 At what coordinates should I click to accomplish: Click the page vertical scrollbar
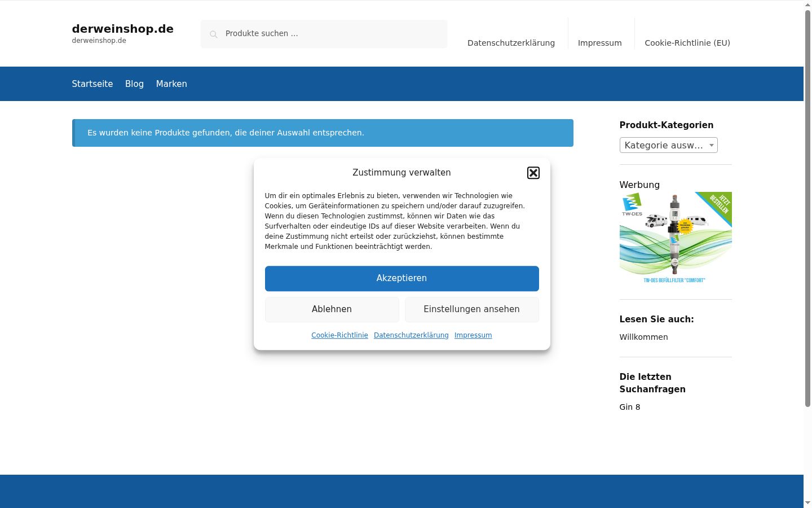tap(807, 207)
